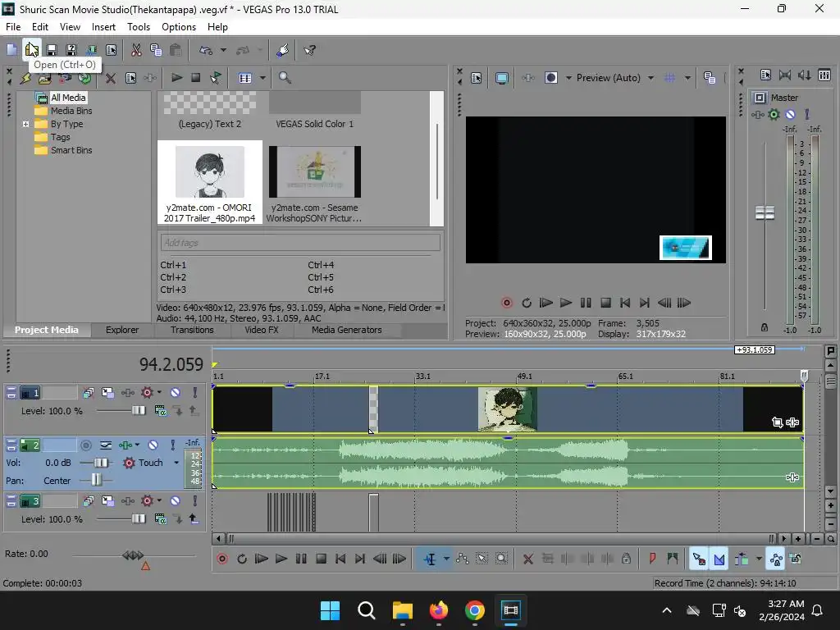This screenshot has width=840, height=630.
Task: Toggle Enable Snapping in timeline toolbar
Action: [699, 559]
